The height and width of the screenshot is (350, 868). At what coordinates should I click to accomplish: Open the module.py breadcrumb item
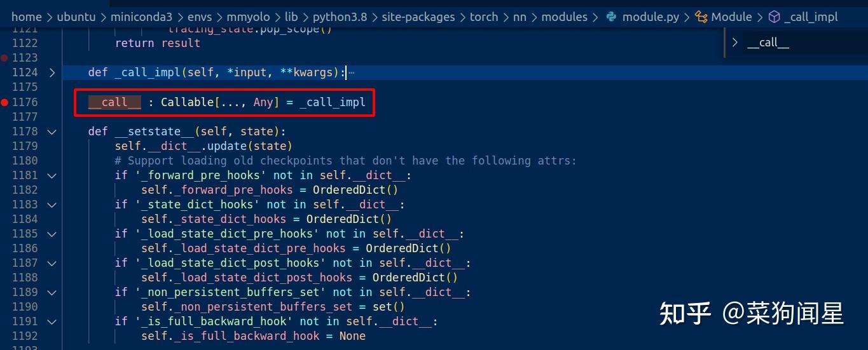(x=651, y=17)
